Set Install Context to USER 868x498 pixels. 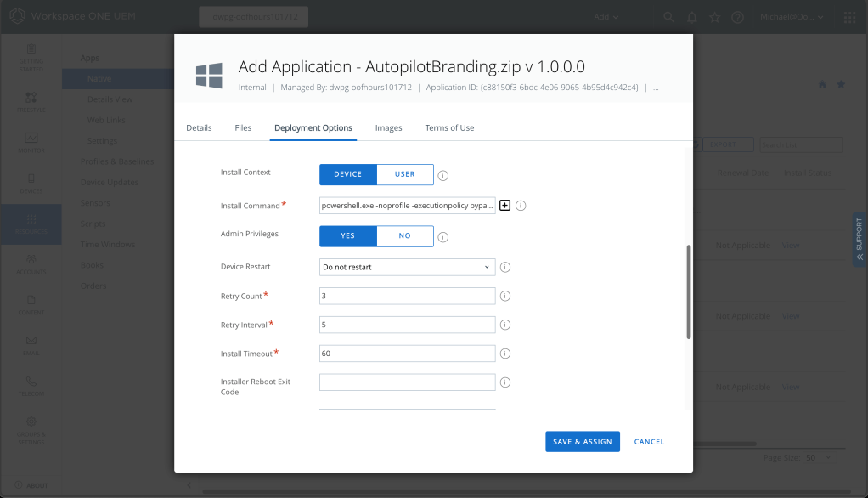coord(405,173)
